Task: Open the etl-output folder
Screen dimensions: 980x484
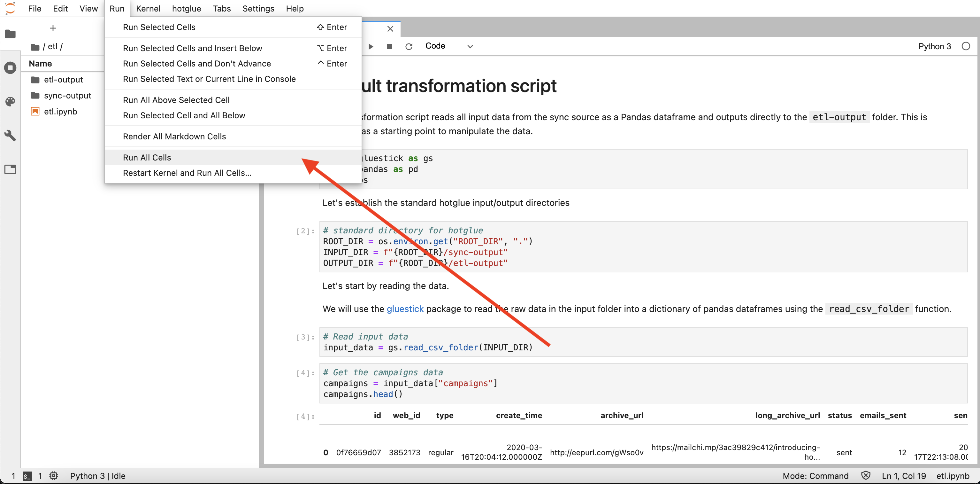Action: 63,80
